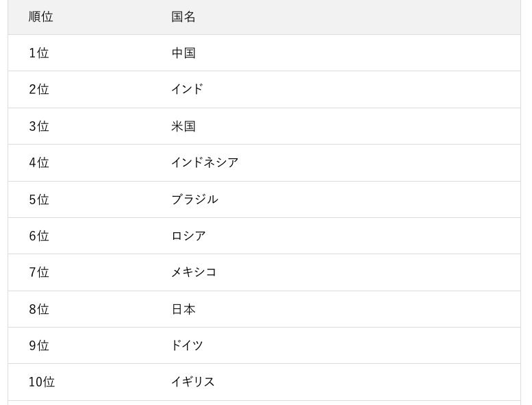Click the ドイツ entry
Viewport: 532px width, 405px height.
coord(187,345)
